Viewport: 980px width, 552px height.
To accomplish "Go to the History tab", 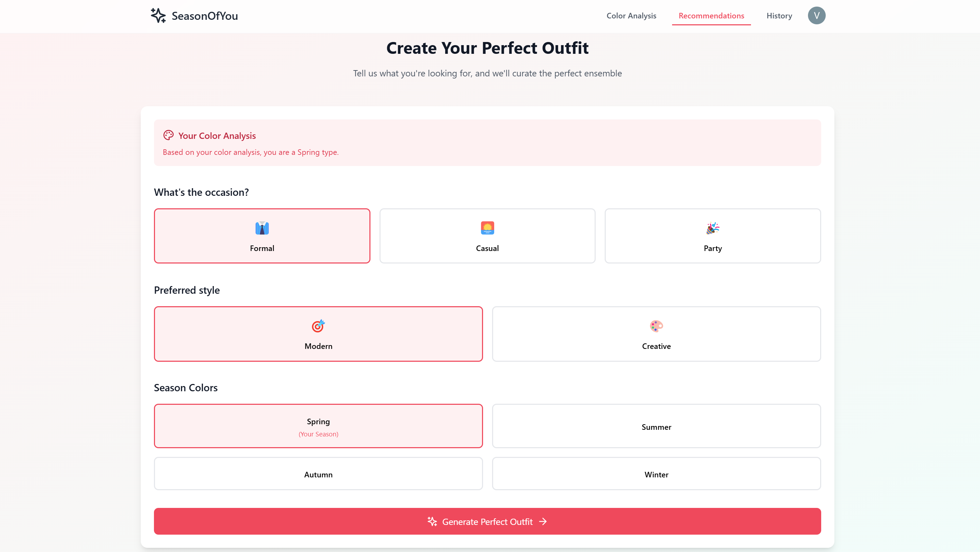I will [x=779, y=16].
